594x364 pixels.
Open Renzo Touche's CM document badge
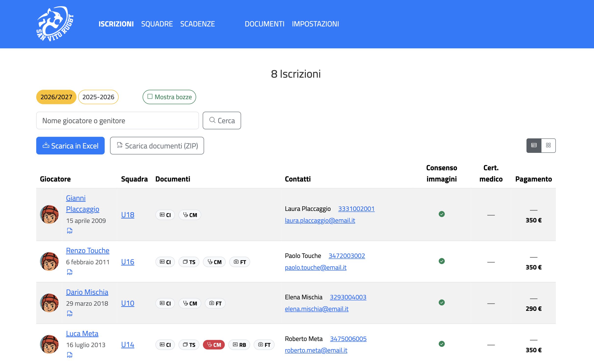pos(214,262)
